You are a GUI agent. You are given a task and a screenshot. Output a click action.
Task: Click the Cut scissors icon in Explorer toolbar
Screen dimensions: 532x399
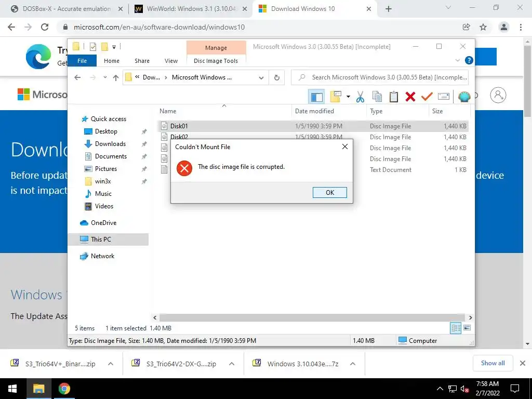[x=360, y=97]
